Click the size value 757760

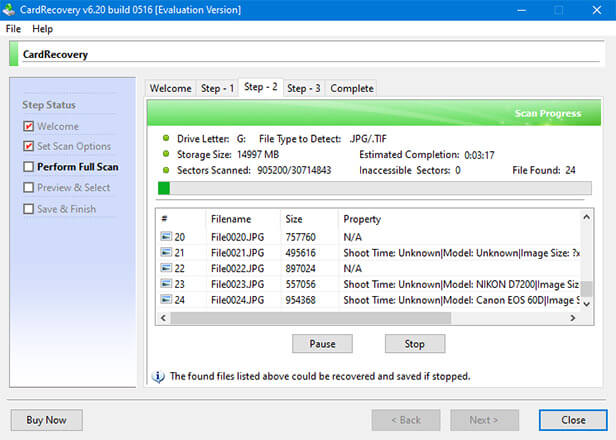point(301,237)
